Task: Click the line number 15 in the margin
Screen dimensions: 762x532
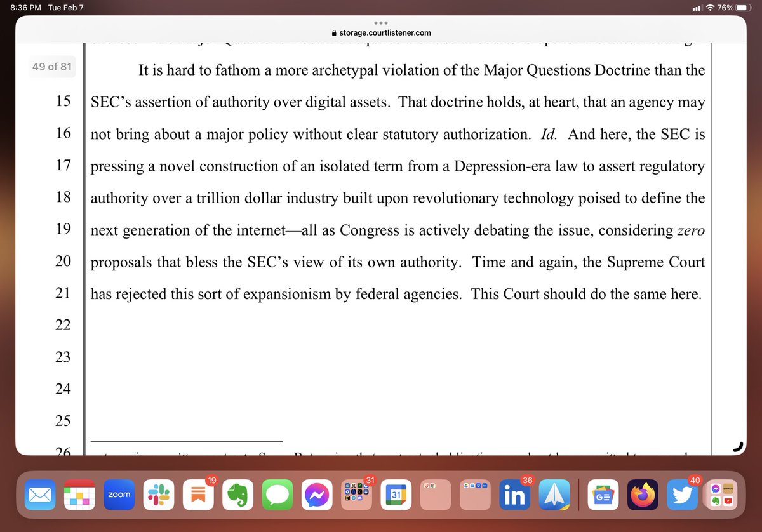Action: [63, 102]
